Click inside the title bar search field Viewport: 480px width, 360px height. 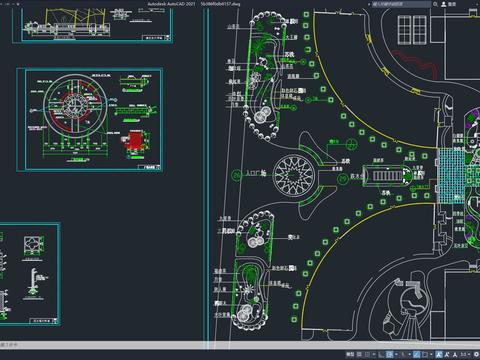401,4
